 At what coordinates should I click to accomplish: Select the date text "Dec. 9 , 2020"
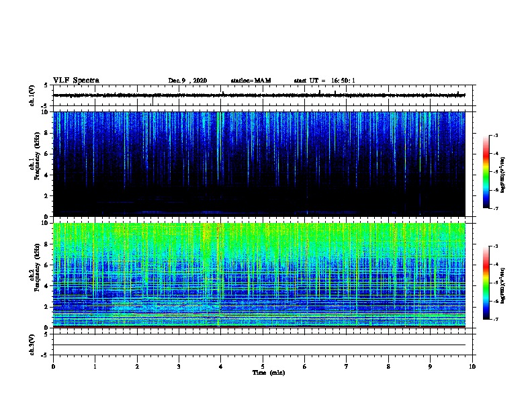point(187,81)
